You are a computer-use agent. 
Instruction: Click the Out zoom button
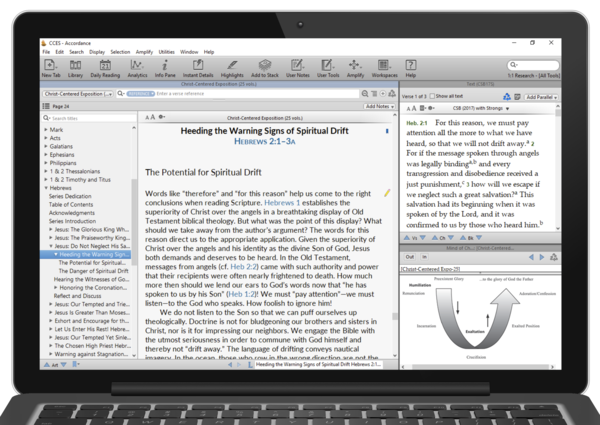(409, 257)
